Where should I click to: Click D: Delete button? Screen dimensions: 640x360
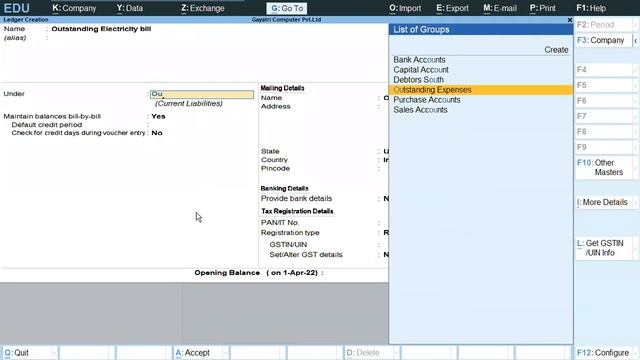point(371,353)
